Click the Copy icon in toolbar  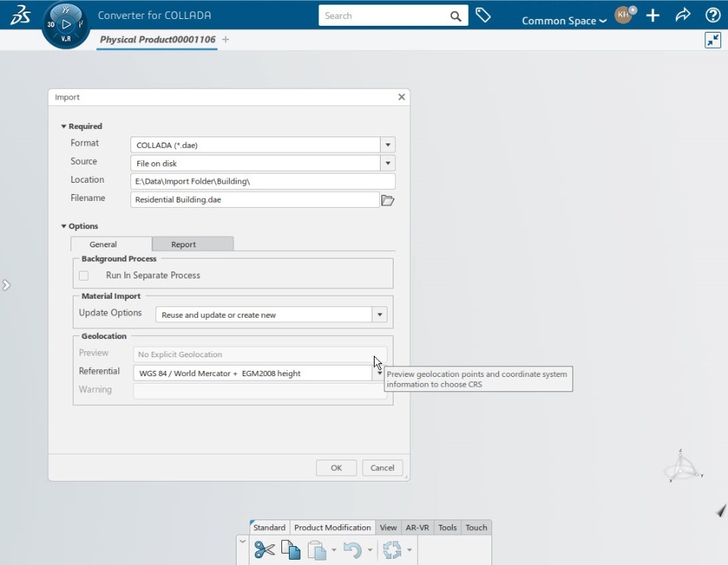290,550
